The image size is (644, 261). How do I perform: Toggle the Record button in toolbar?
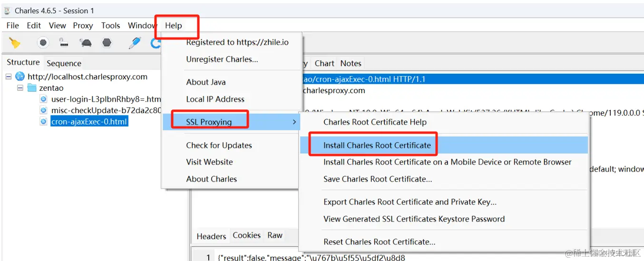(43, 43)
